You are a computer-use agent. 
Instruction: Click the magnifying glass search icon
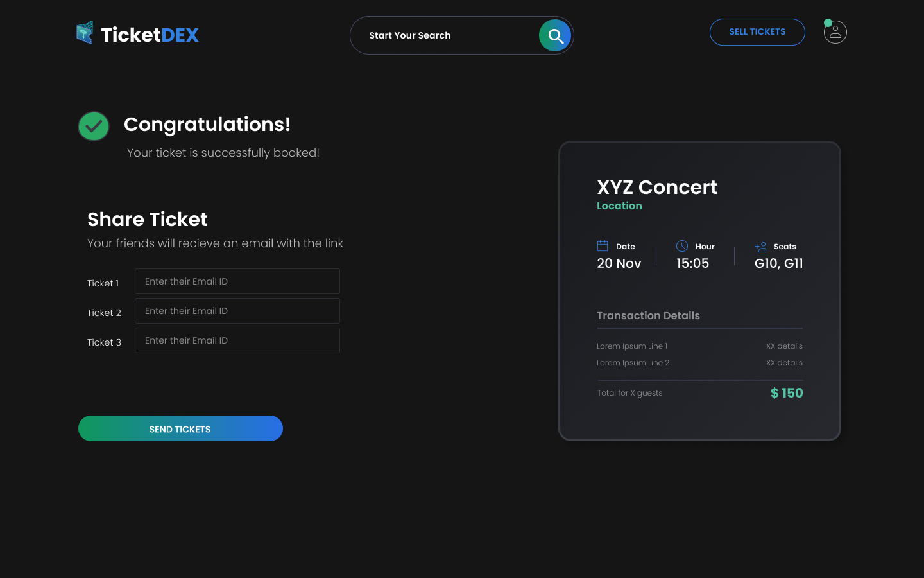pyautogui.click(x=554, y=35)
